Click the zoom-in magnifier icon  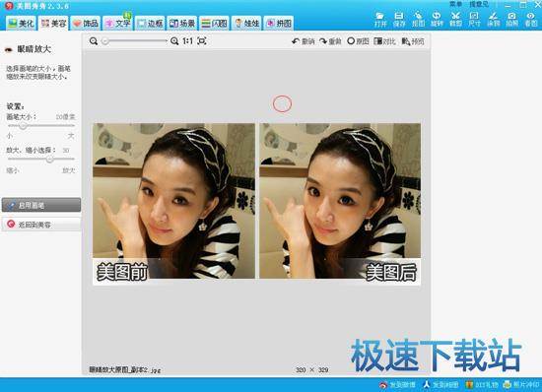click(x=174, y=41)
